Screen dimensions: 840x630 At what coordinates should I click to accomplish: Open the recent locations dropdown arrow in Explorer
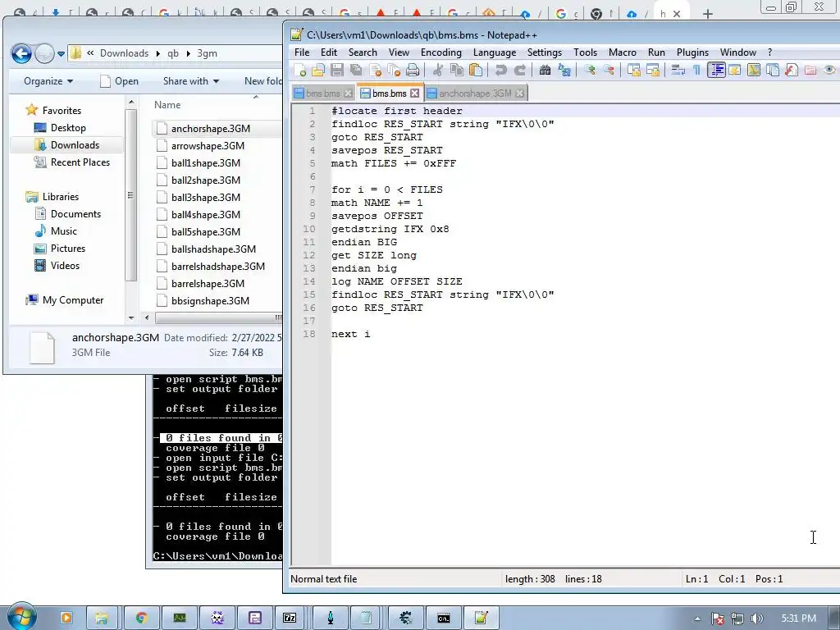61,53
